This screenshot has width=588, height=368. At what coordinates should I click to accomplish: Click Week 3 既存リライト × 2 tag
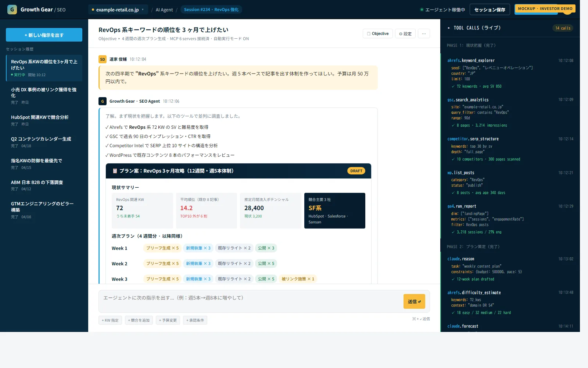234,279
